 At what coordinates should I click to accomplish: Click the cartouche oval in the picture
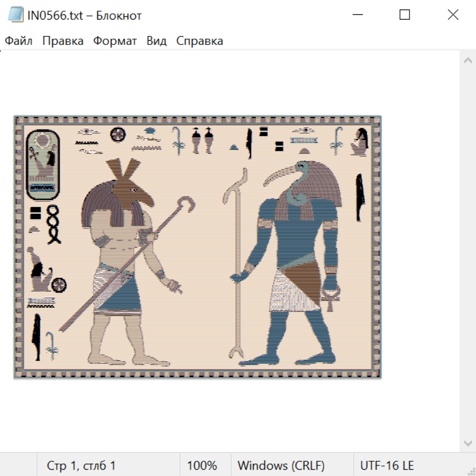pos(43,165)
